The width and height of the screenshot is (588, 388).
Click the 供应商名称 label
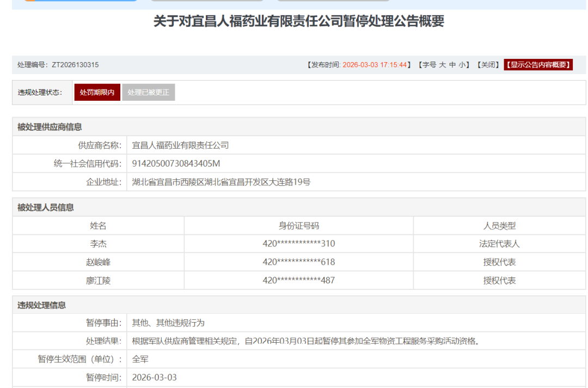point(100,145)
